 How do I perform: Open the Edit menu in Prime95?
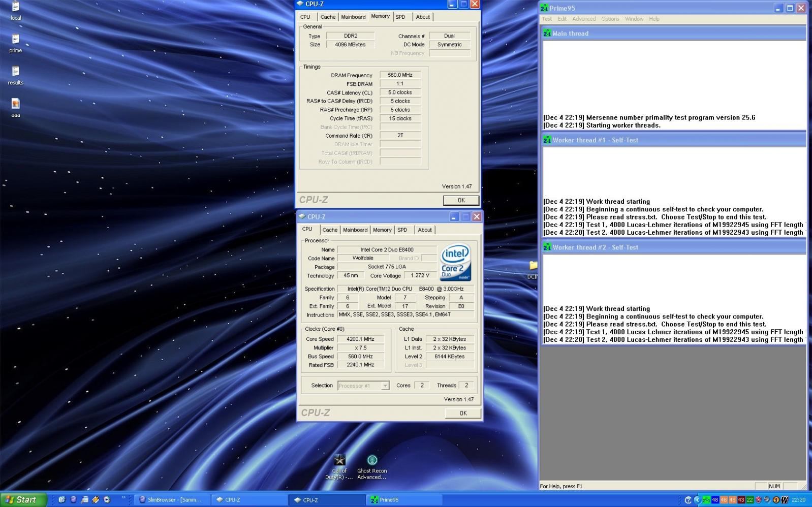(x=562, y=19)
